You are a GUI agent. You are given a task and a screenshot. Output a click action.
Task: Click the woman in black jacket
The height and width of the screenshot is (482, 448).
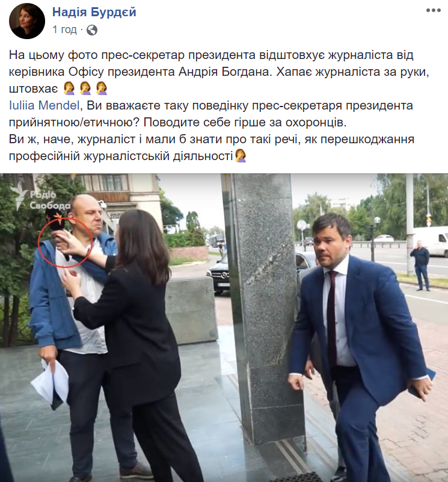click(129, 338)
